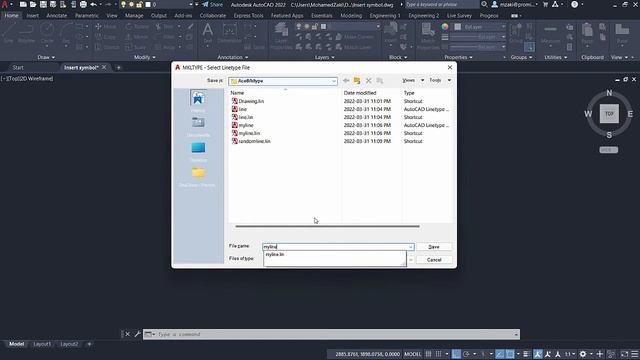Open the Save in folder dropdown

click(x=334, y=81)
